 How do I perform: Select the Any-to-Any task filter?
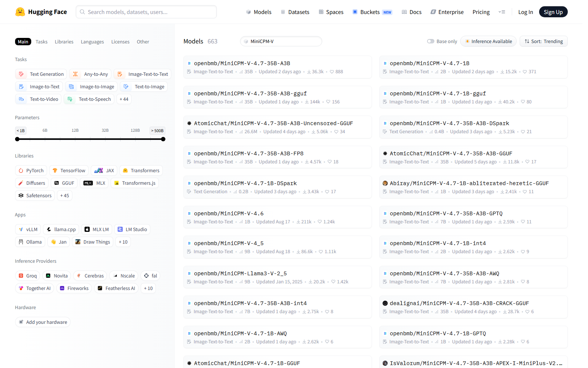point(90,74)
